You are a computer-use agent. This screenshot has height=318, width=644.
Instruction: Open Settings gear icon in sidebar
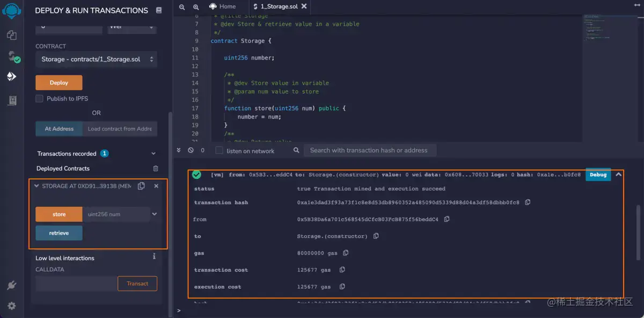[x=11, y=306]
